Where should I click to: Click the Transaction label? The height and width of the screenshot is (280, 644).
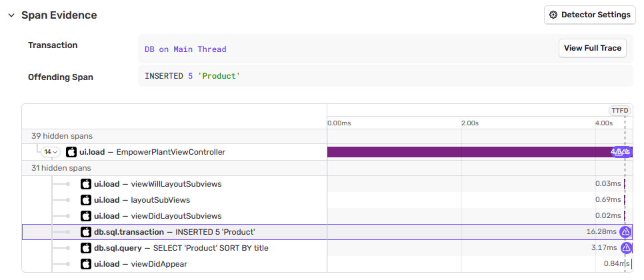(53, 45)
